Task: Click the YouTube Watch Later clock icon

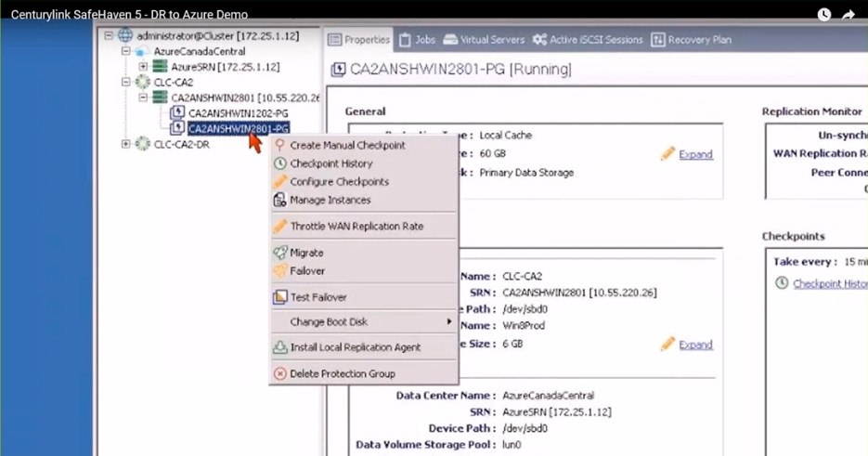Action: coord(824,15)
